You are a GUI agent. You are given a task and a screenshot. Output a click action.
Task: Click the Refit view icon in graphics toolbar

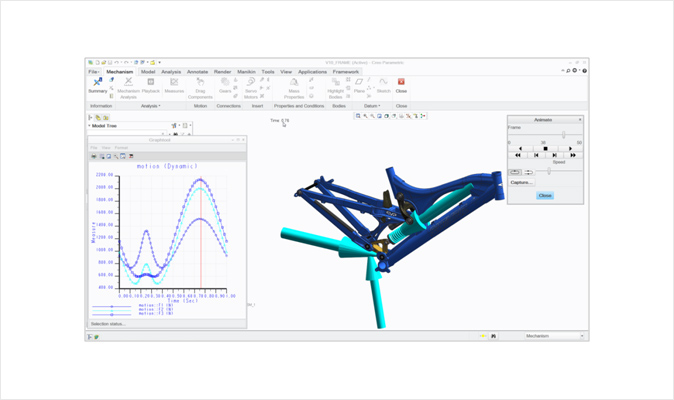(358, 116)
